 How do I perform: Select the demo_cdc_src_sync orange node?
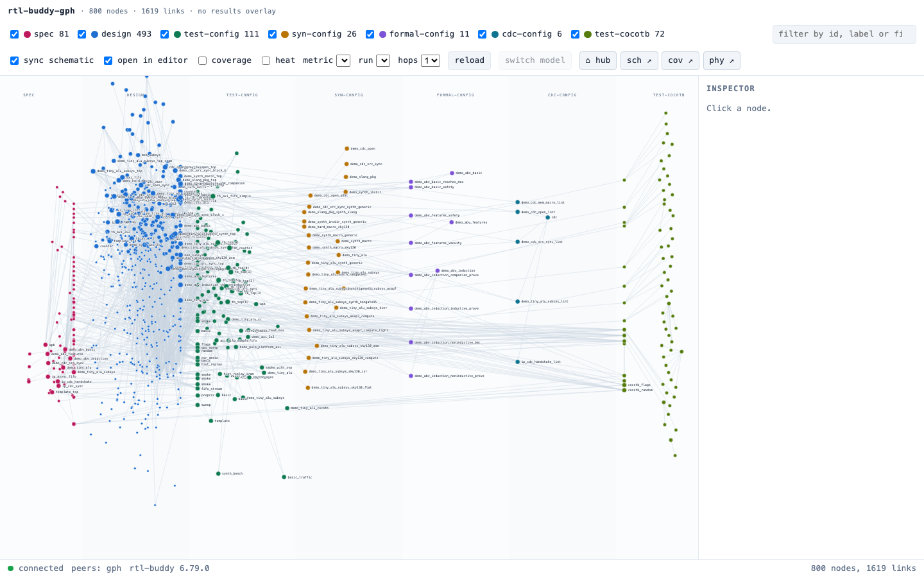click(x=346, y=164)
